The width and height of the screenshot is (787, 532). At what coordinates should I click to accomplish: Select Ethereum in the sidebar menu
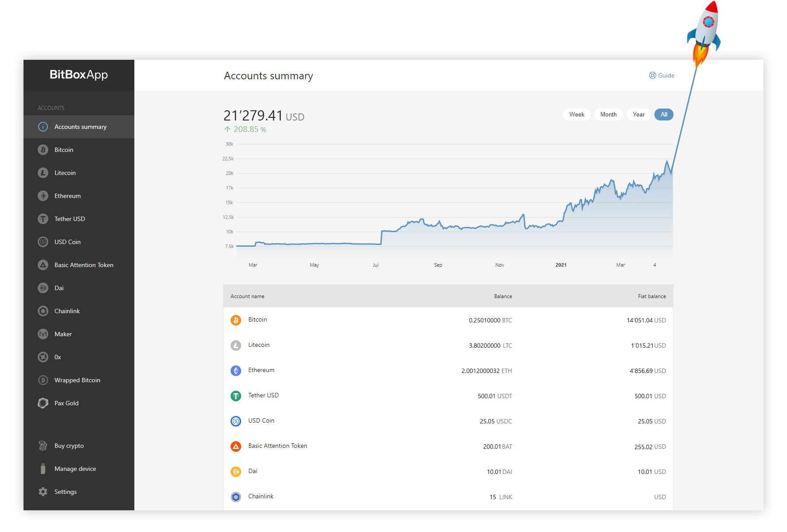pyautogui.click(x=79, y=196)
